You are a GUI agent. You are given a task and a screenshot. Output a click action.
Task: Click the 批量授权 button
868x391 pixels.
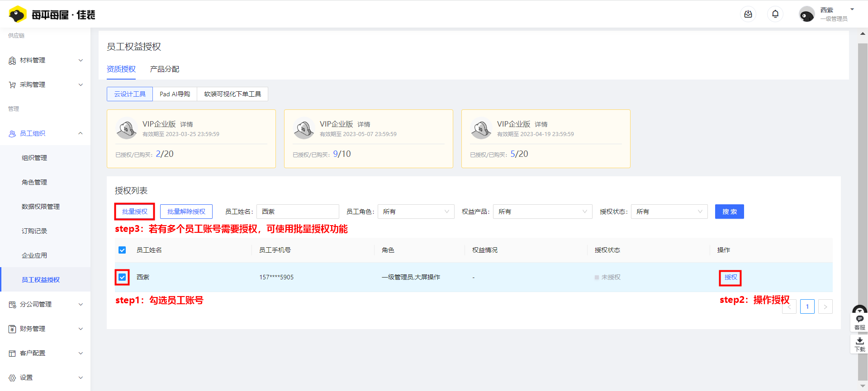[x=135, y=212]
